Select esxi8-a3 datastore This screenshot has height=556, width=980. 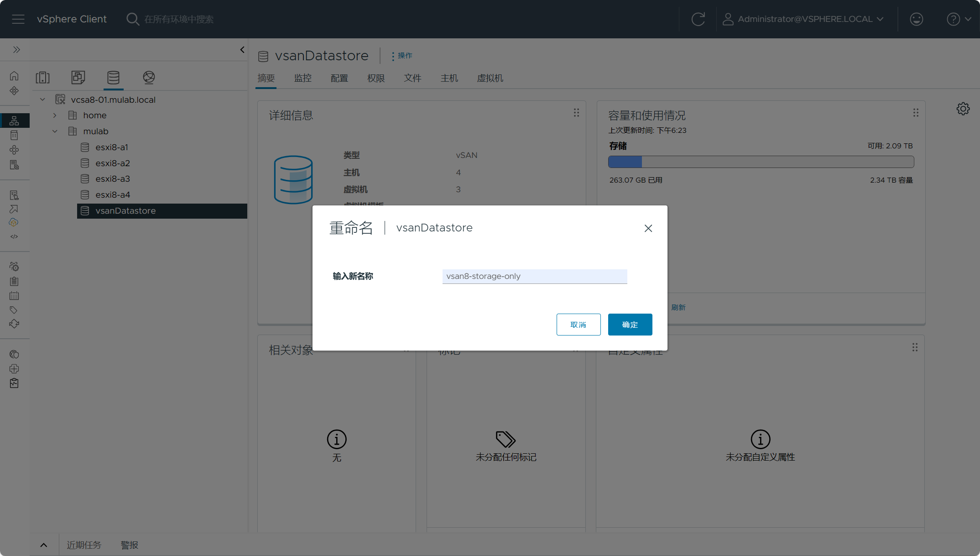tap(113, 178)
